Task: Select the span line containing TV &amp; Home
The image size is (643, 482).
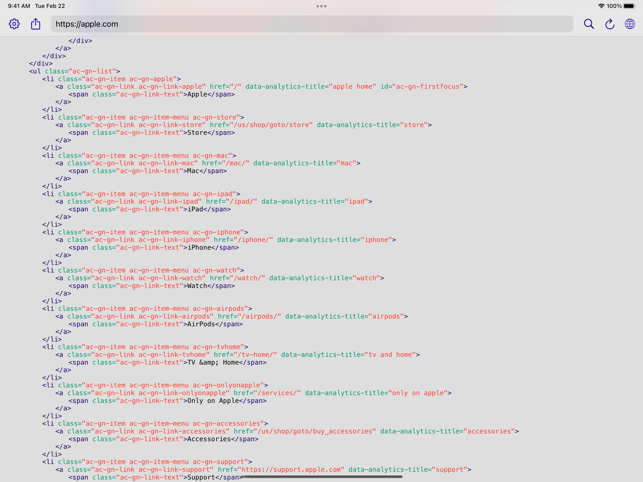Action: click(x=168, y=362)
